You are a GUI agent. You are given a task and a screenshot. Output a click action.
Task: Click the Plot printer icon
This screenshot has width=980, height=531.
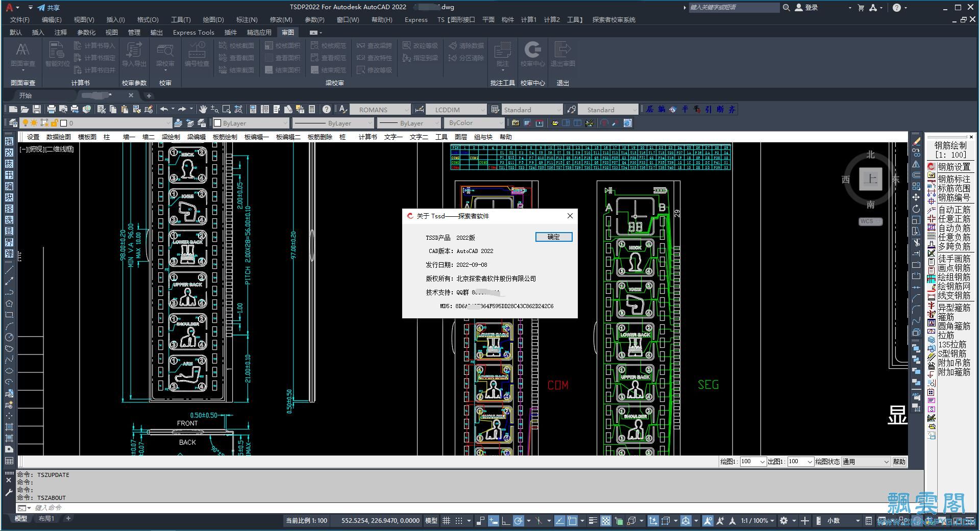[52, 109]
